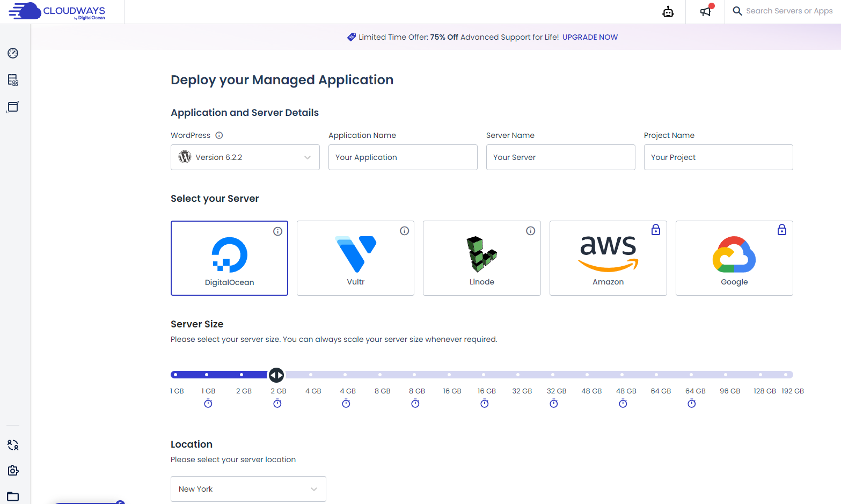Click the stopwatch icon under second 16 GB
841x504 pixels.
click(x=485, y=403)
